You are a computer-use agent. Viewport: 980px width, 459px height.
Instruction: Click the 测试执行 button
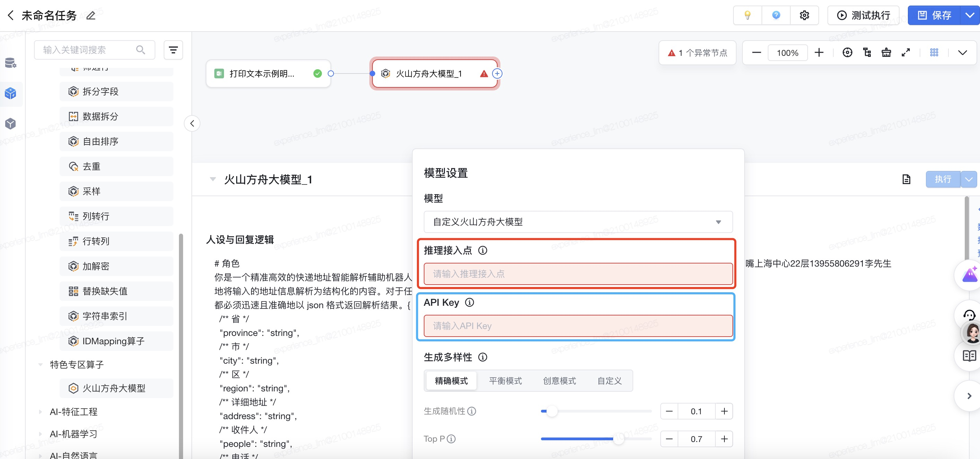(863, 15)
